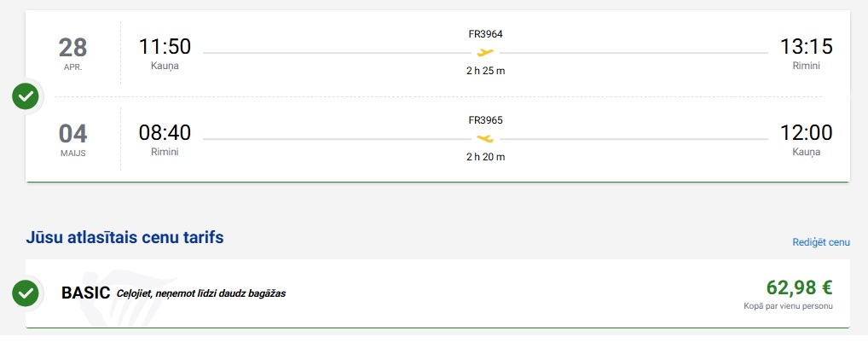Click the 13:15 Rimini arrival time
The image size is (868, 348).
(x=806, y=47)
